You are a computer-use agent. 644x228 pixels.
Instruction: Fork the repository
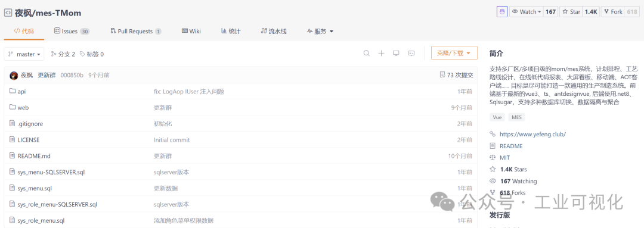pos(612,12)
